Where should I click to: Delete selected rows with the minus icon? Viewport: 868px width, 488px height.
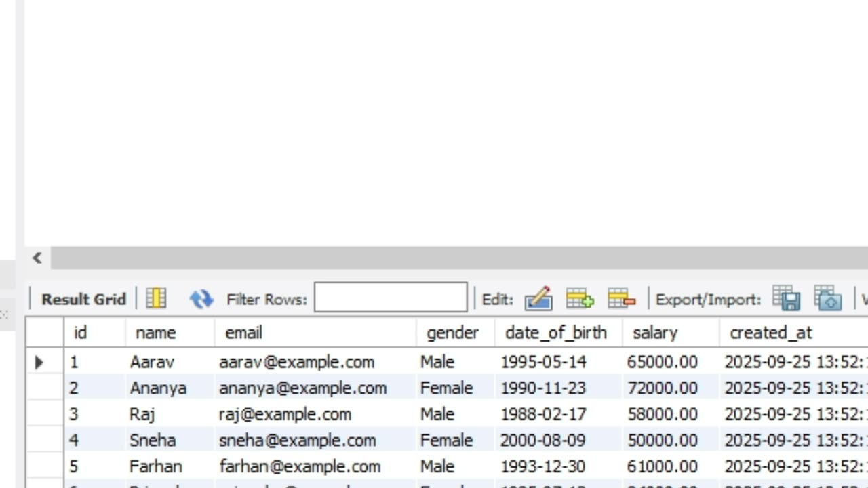621,299
